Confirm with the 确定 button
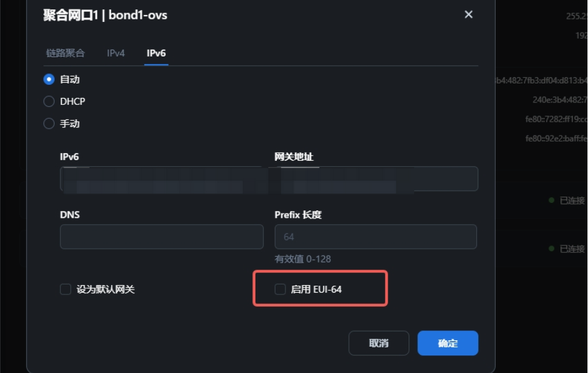 tap(447, 343)
